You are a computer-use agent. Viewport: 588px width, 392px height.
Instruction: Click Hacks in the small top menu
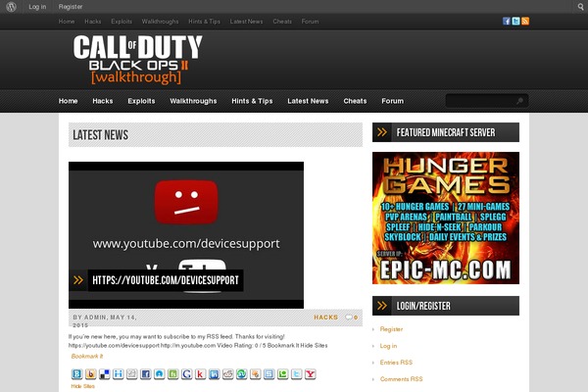point(93,22)
